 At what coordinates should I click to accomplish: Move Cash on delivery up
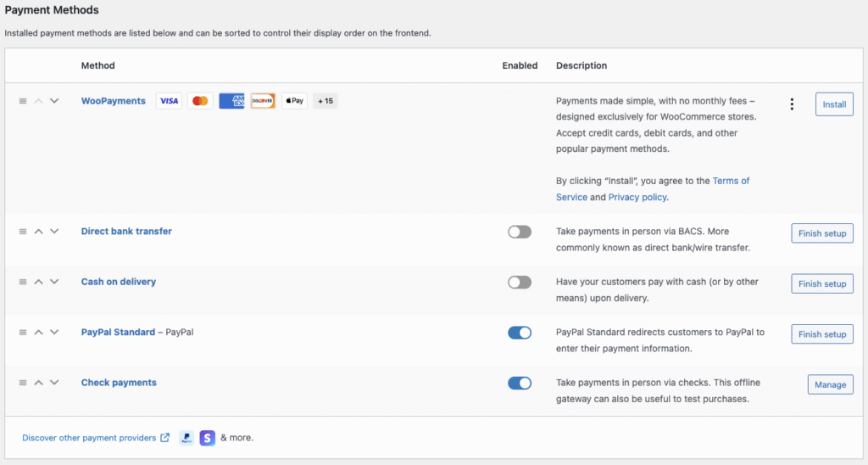pos(38,282)
